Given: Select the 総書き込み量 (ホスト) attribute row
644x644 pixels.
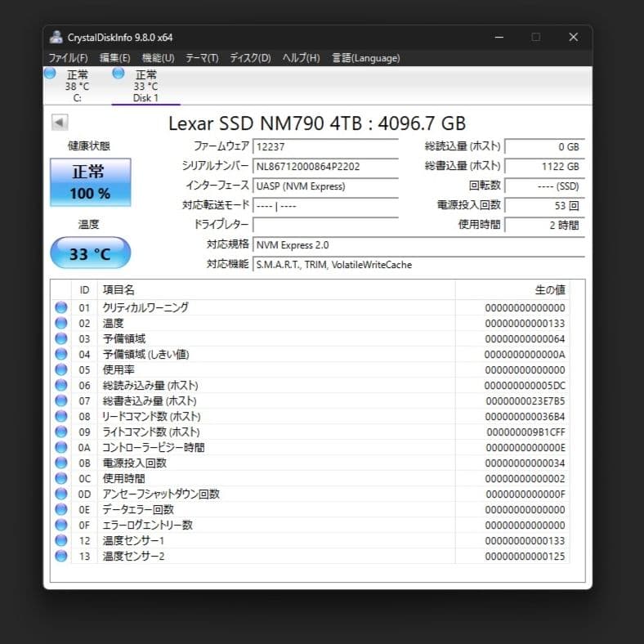Looking at the screenshot, I should click(310, 400).
